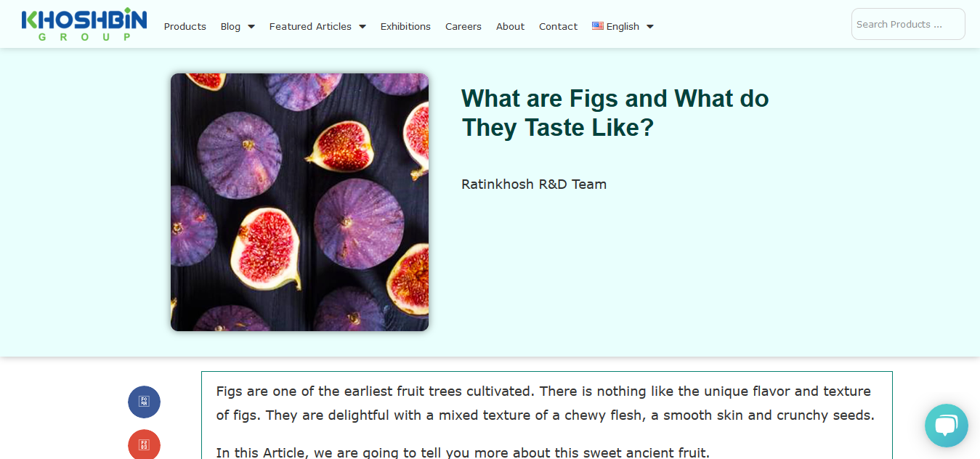This screenshot has width=980, height=459.
Task: Expand the Blog dropdown arrow
Action: pyautogui.click(x=251, y=27)
